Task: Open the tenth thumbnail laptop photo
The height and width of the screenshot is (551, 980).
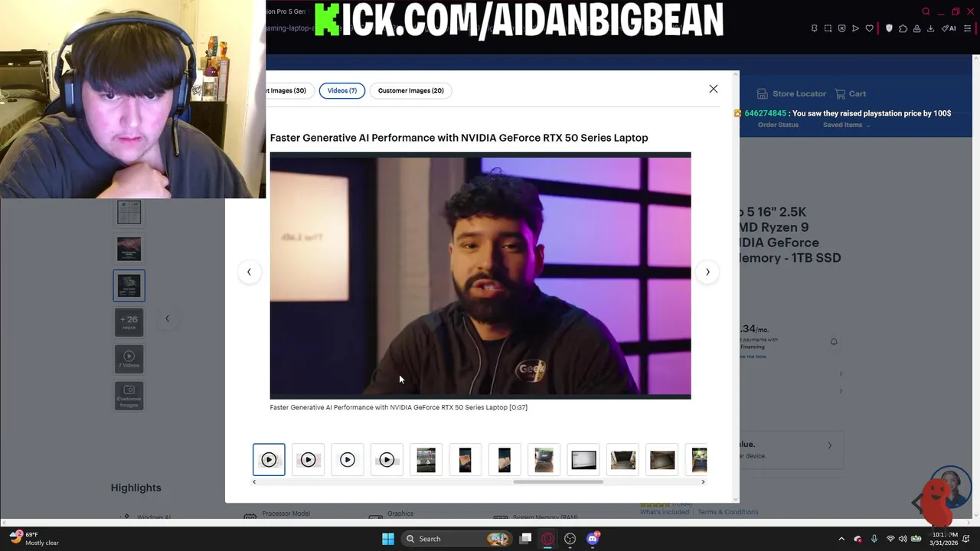Action: coord(622,460)
